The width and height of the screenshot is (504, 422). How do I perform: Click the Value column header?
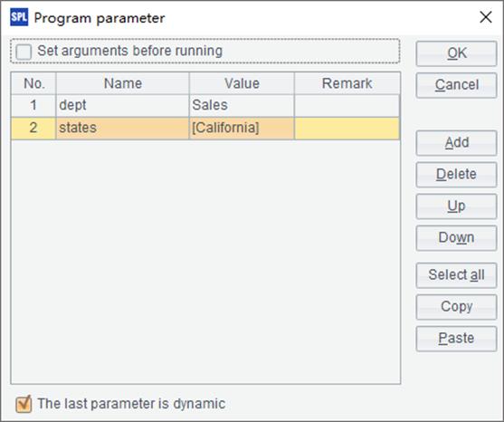[x=242, y=83]
